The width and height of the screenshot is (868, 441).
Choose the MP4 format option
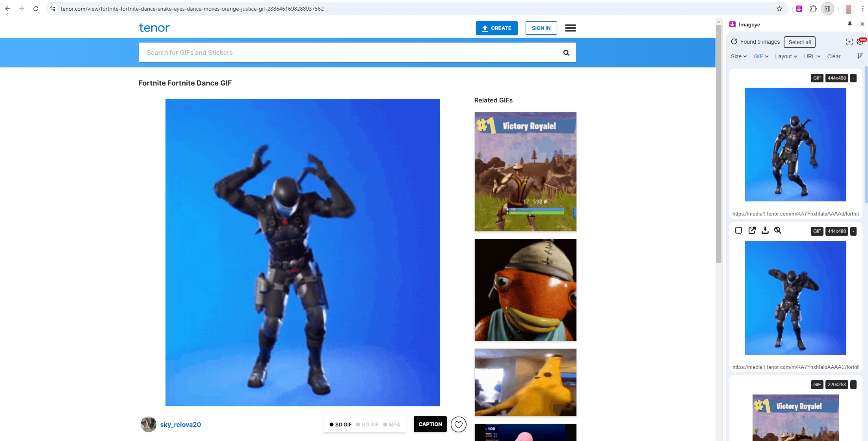(x=392, y=424)
